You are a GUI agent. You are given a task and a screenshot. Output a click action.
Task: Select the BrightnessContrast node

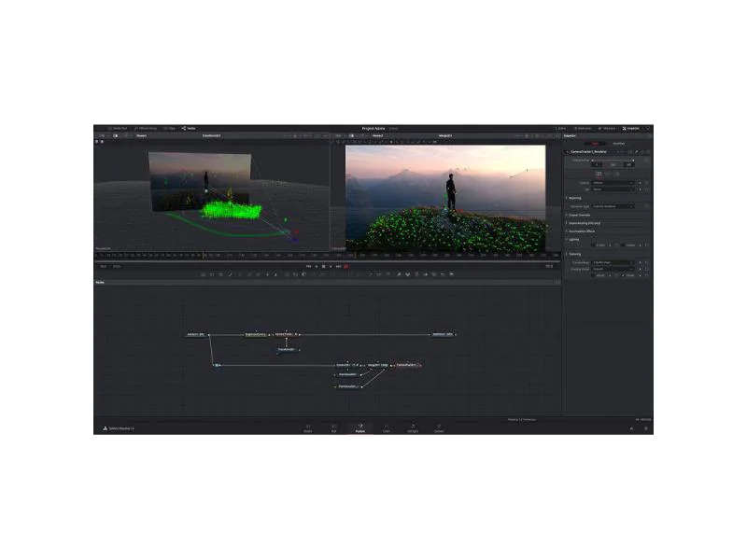click(x=256, y=334)
